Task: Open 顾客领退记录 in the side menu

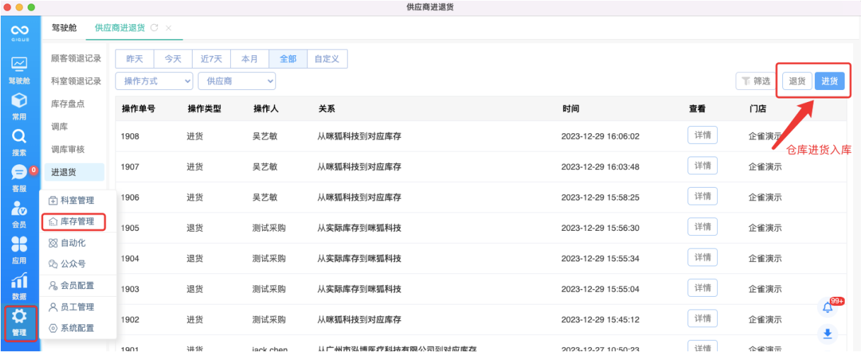Action: [x=76, y=58]
